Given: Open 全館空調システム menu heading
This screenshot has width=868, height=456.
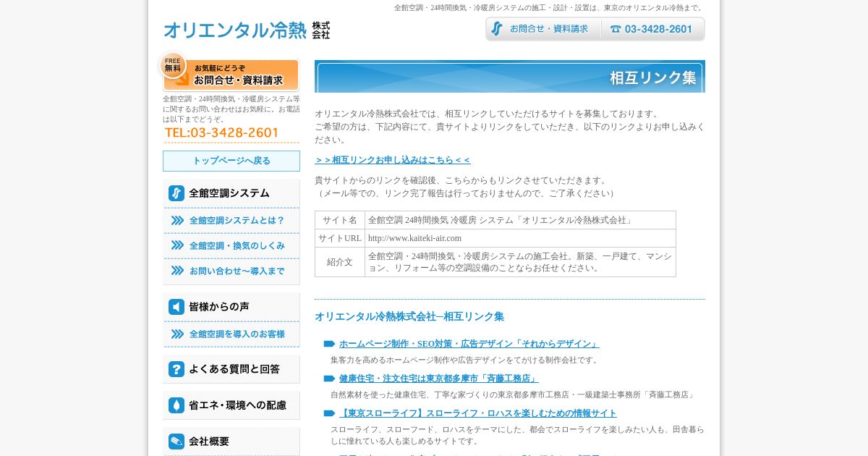Looking at the screenshot, I should tap(231, 193).
